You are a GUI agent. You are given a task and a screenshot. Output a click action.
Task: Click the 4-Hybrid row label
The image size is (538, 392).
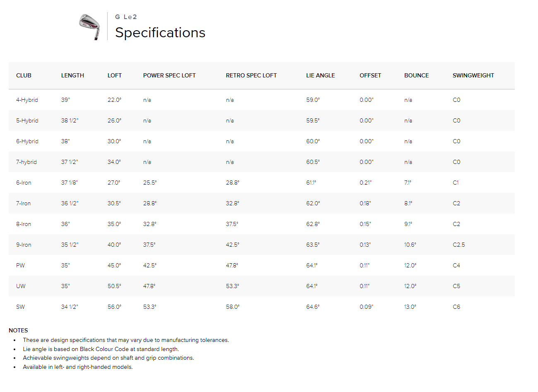point(27,100)
